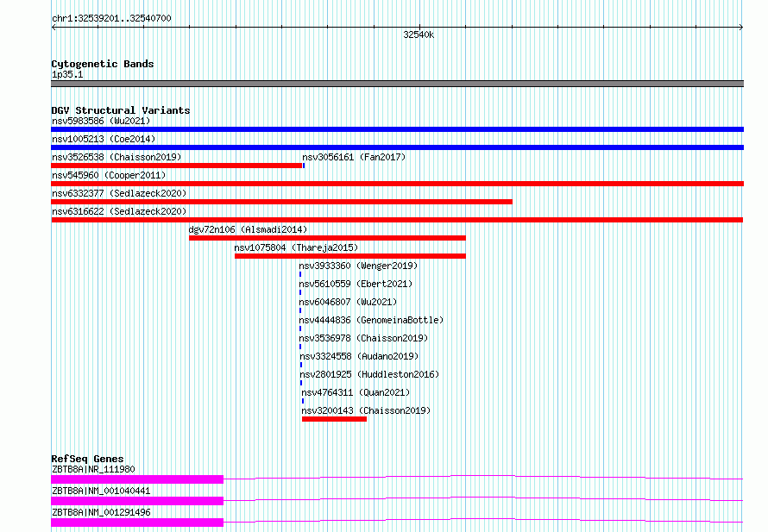Open the nsv3324558 (Audano2019) label
This screenshot has width=768, height=532.
tap(359, 356)
